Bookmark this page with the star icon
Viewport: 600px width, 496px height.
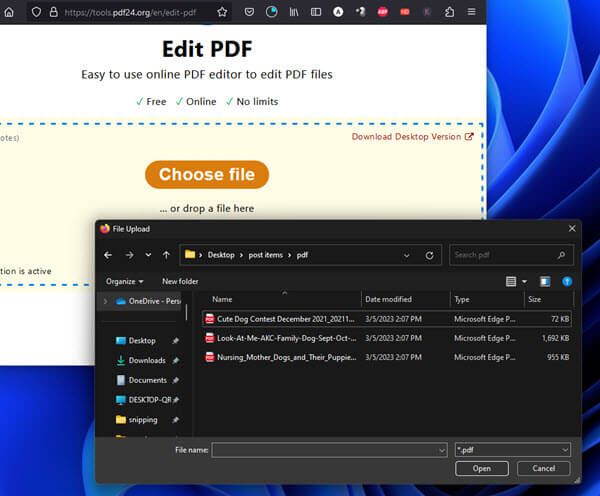[x=222, y=12]
